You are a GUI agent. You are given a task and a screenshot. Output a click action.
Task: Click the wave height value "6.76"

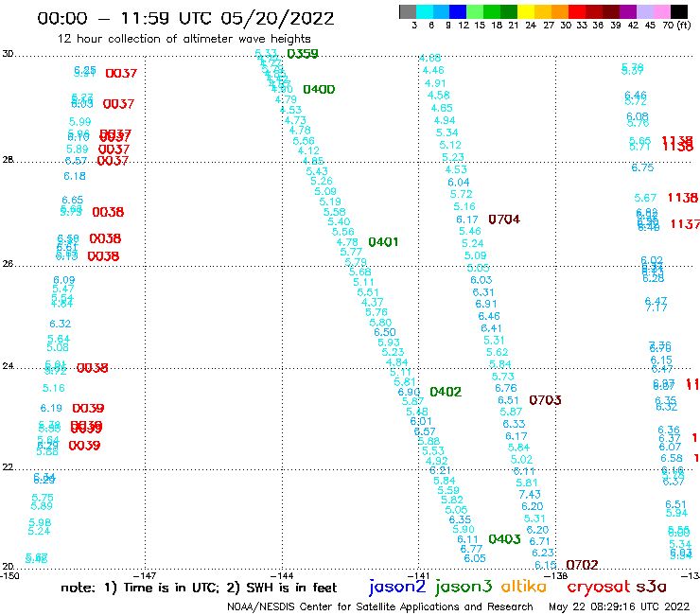[505, 388]
